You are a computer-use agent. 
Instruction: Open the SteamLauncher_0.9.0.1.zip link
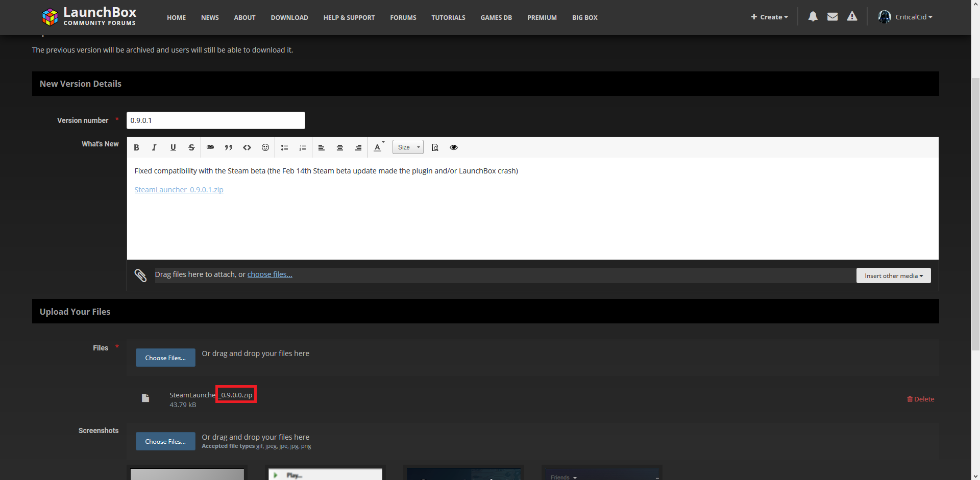tap(179, 190)
